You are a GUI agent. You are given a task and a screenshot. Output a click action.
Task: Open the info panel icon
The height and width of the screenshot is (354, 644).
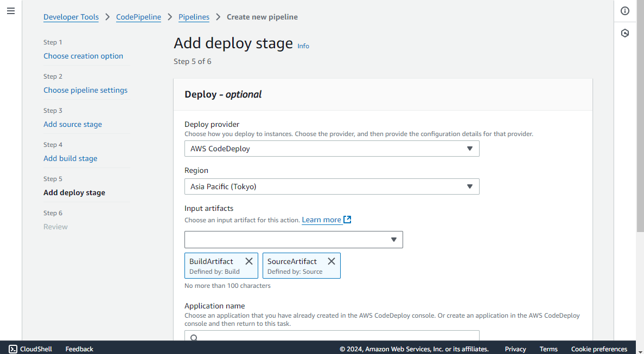624,11
